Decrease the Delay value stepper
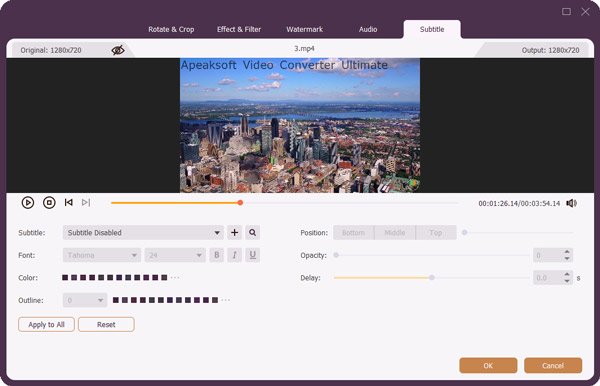Viewport: 600px width, 386px height. tap(567, 281)
